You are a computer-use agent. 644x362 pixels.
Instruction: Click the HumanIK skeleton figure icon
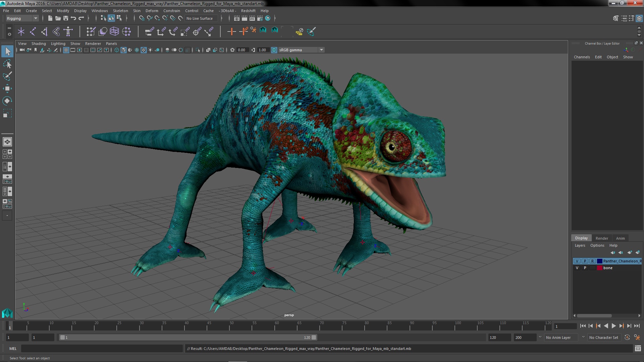(68, 32)
